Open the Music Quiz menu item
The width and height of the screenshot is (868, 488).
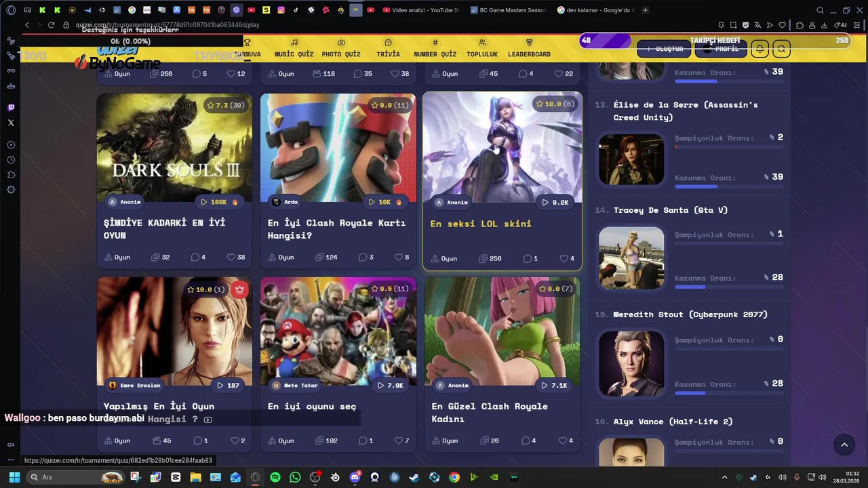(x=294, y=48)
